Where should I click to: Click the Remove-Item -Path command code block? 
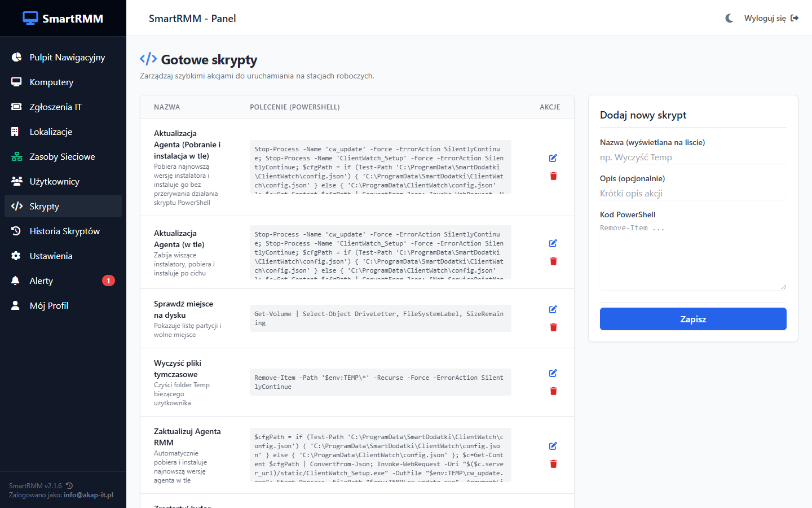click(x=381, y=382)
